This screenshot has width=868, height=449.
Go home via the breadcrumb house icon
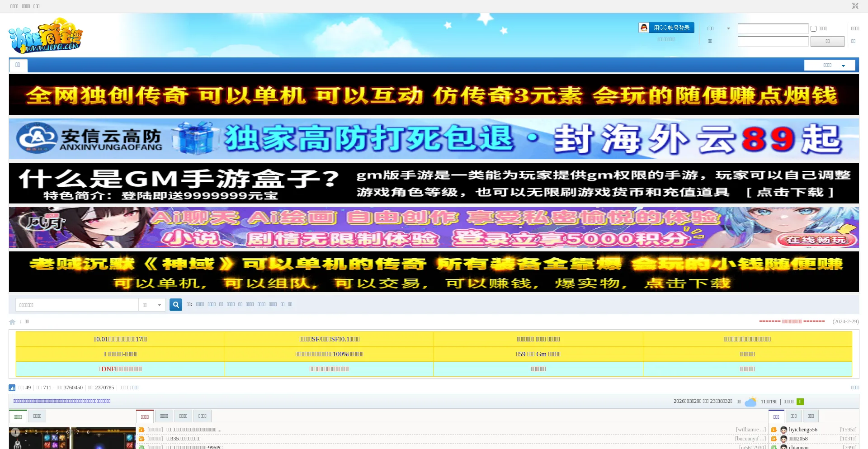[x=12, y=322]
